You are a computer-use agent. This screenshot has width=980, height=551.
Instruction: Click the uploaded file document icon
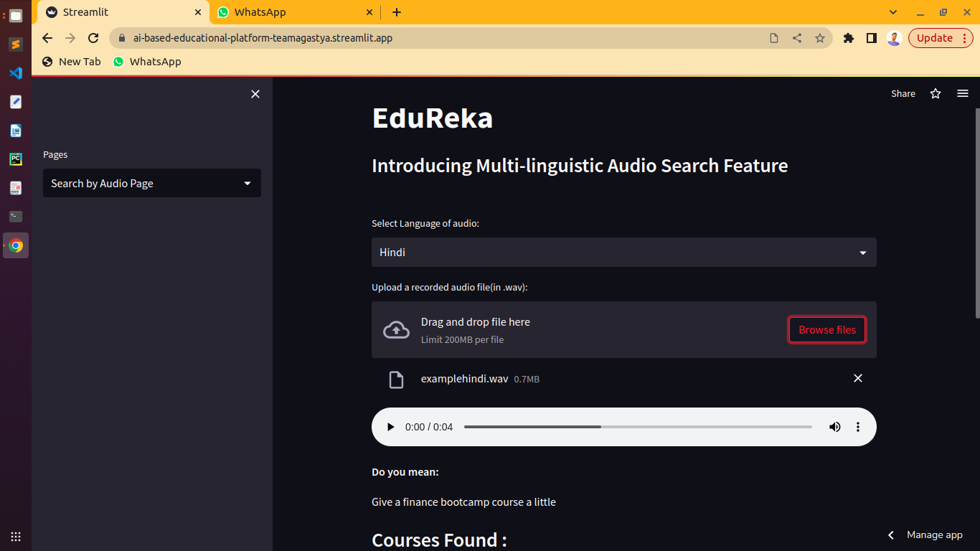pos(396,379)
